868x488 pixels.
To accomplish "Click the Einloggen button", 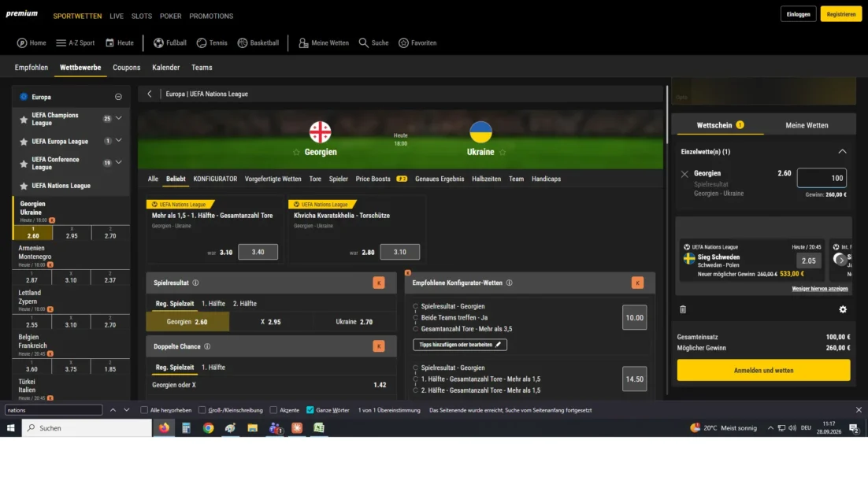I will (x=798, y=14).
